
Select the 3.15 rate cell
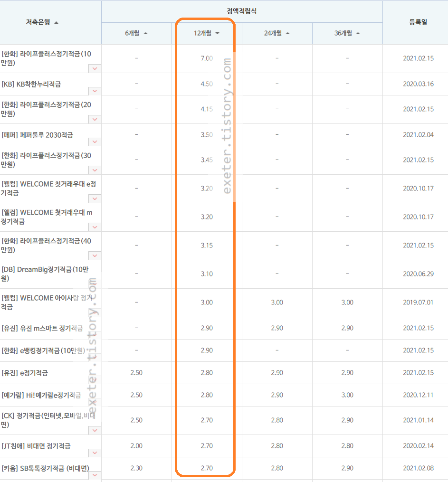[x=207, y=246]
